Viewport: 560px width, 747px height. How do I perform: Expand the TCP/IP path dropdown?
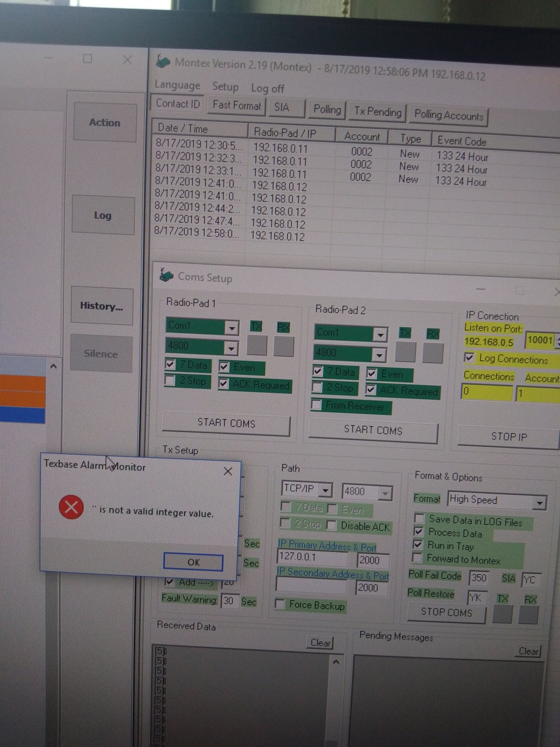click(326, 490)
